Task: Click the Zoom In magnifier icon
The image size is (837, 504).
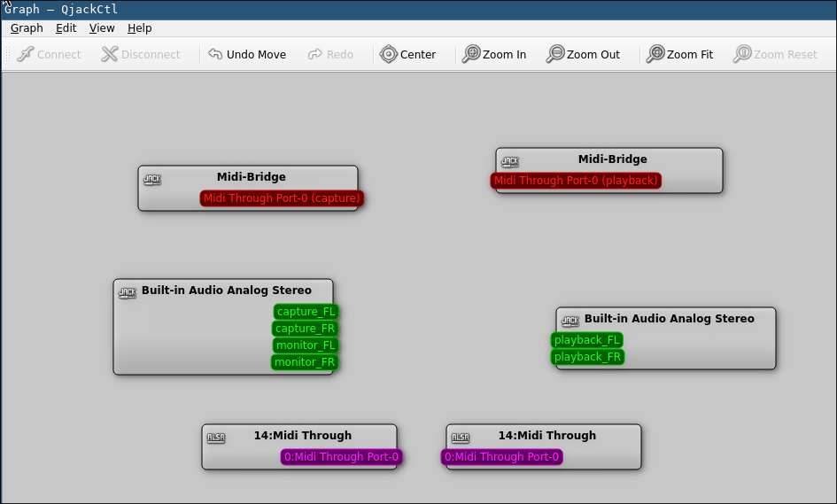Action: click(471, 55)
